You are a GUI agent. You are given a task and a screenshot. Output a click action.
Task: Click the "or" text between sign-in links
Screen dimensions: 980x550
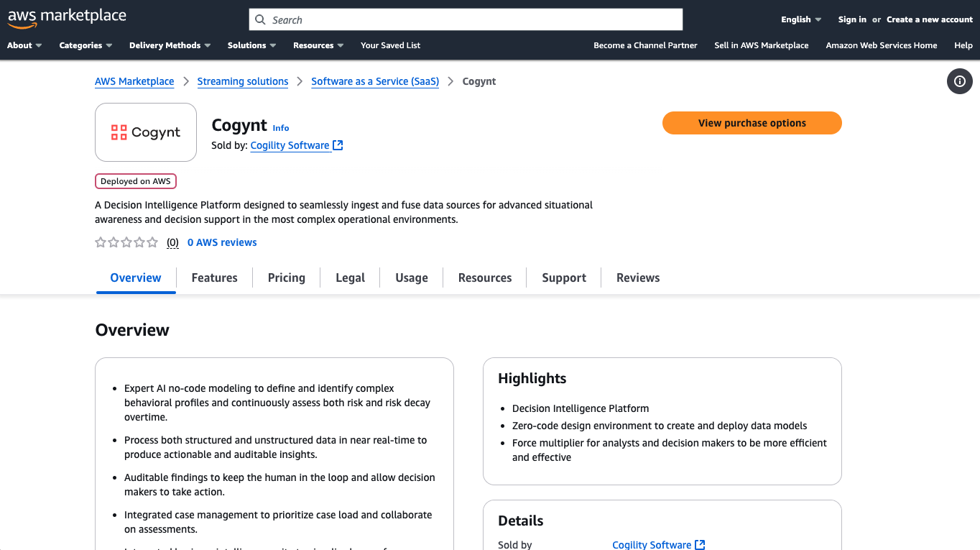877,19
